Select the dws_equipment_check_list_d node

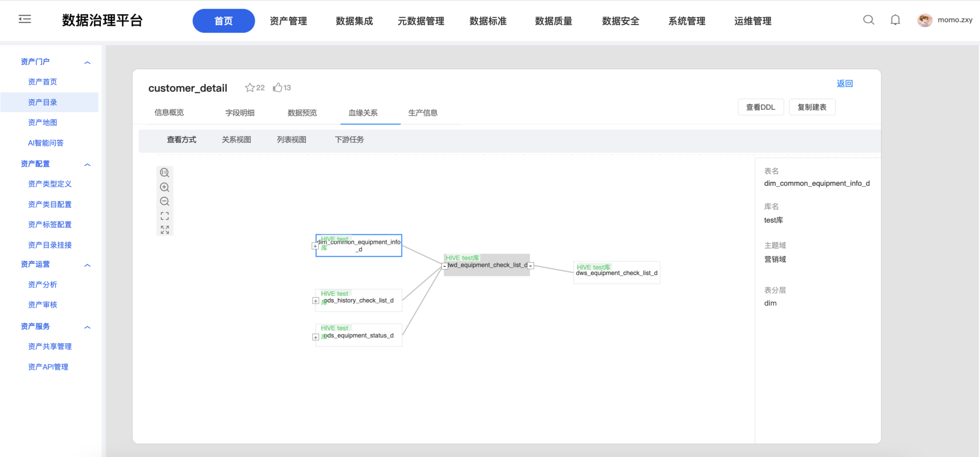coord(616,273)
